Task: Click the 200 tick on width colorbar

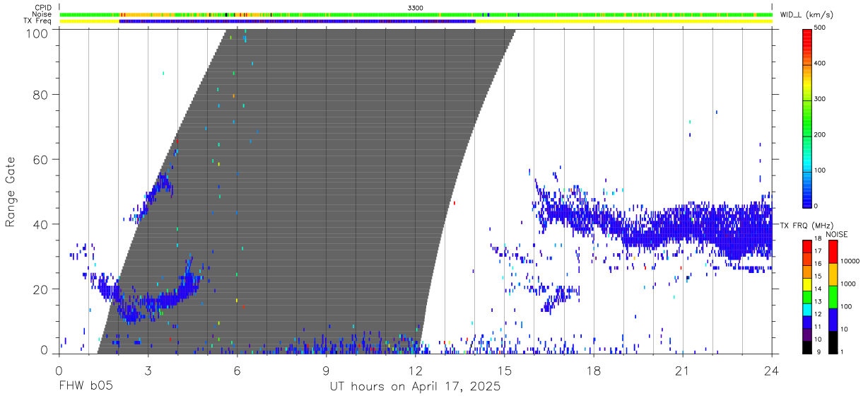Action: [x=821, y=134]
